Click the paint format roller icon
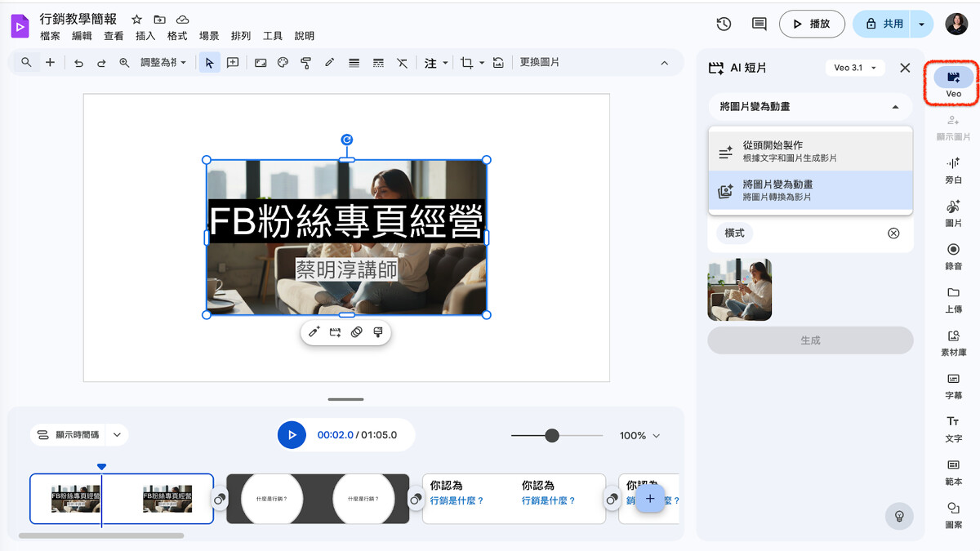This screenshot has height=551, width=980. click(306, 63)
